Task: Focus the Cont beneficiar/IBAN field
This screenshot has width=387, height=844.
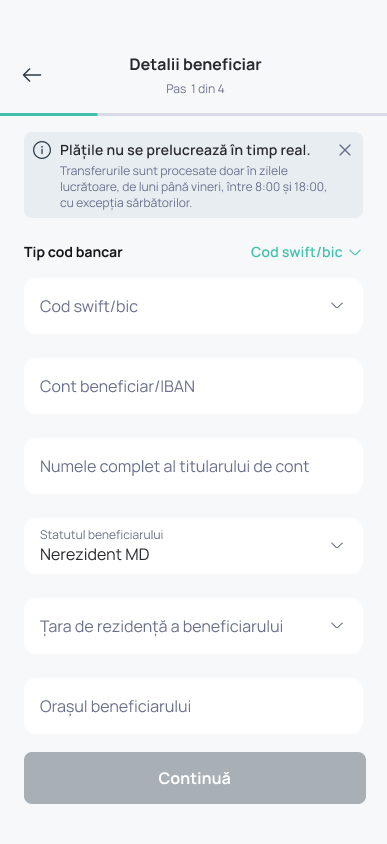Action: pos(193,386)
